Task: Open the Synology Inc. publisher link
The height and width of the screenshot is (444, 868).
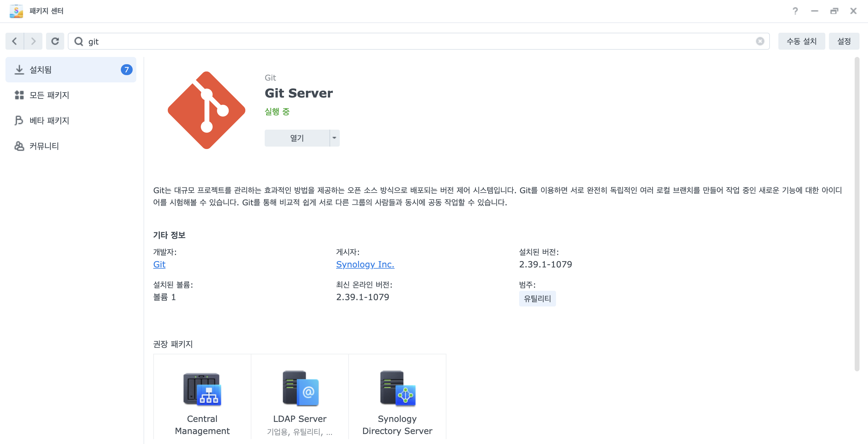Action: click(x=365, y=264)
